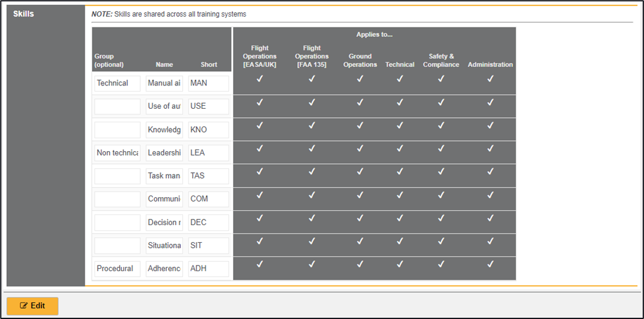This screenshot has width=644, height=319.
Task: Click the empty Group field in USE row
Action: click(x=117, y=106)
